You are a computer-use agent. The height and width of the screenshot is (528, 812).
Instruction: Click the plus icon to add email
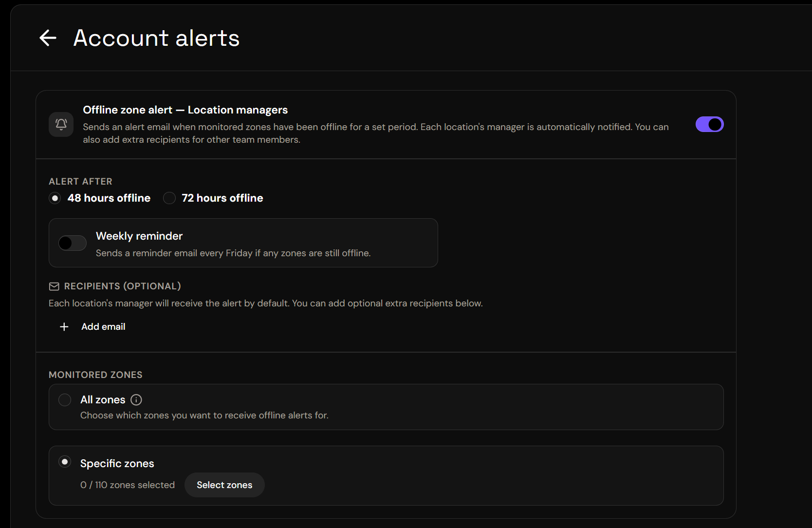[64, 327]
